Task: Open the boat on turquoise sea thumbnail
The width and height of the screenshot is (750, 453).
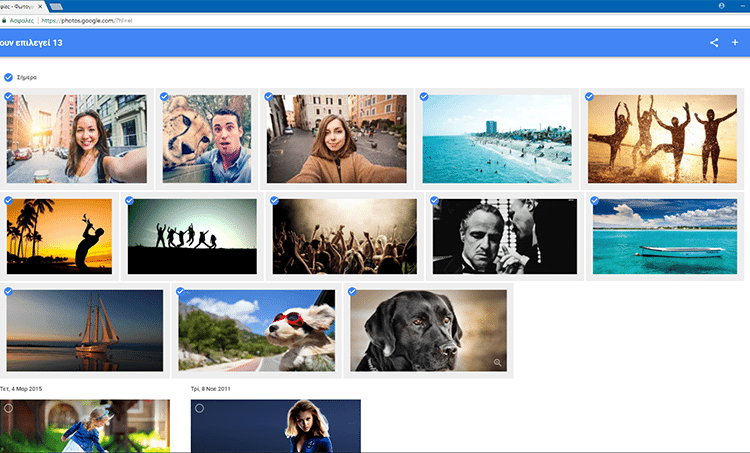Action: pos(665,236)
